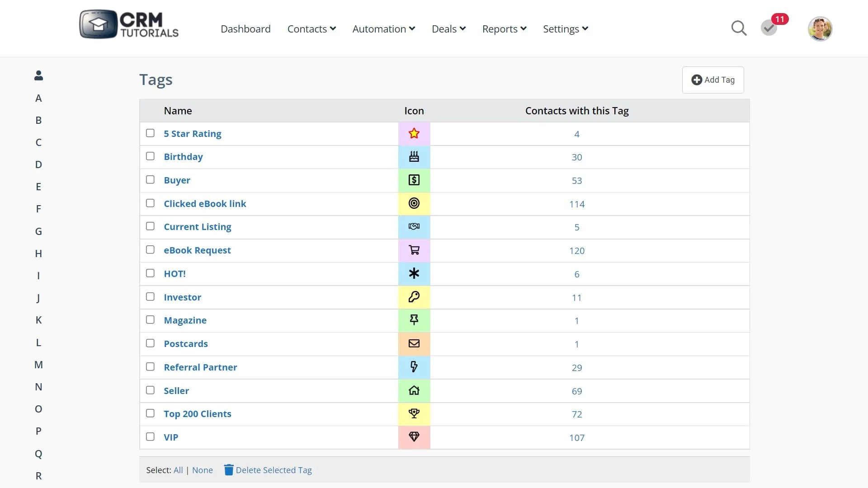Expand the Contacts dropdown menu
Image resolution: width=868 pixels, height=488 pixels.
(x=311, y=29)
